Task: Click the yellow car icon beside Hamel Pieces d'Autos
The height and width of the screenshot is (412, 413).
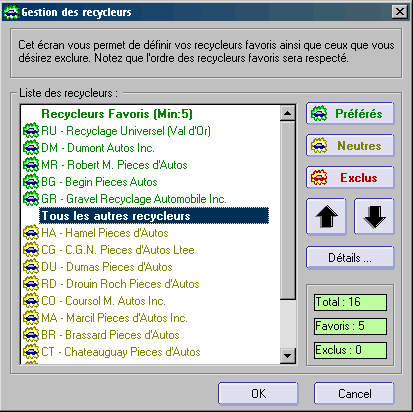Action: point(31,233)
